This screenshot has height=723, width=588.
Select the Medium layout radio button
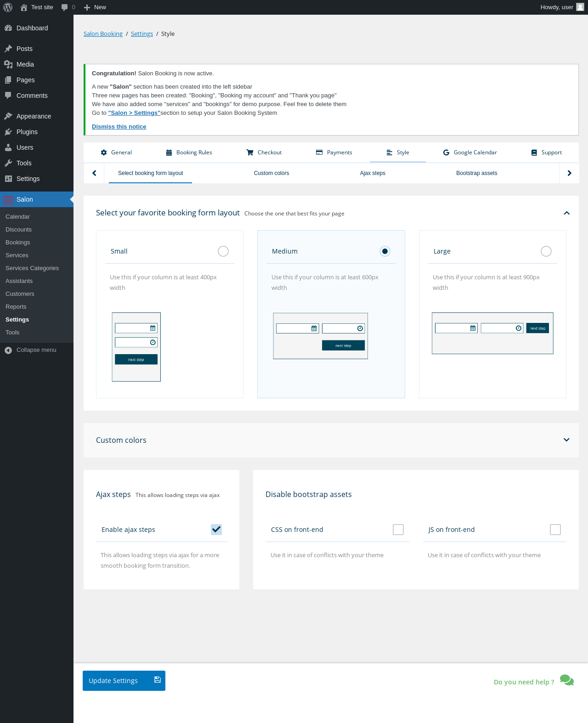tap(385, 251)
